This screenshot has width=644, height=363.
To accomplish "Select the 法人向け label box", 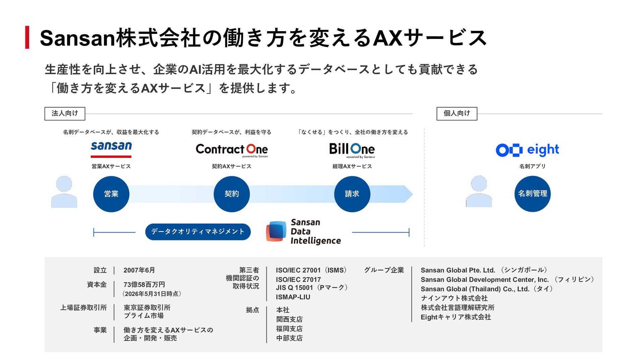I will [65, 114].
